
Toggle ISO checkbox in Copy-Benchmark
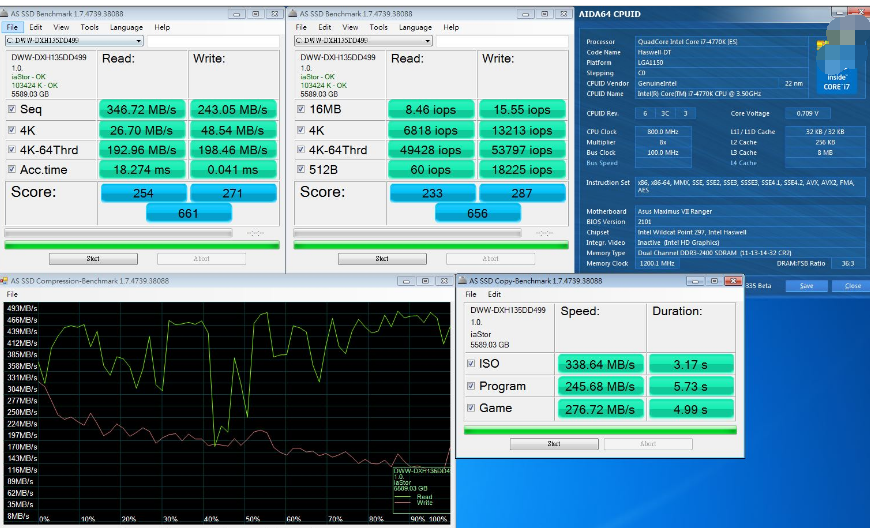471,363
